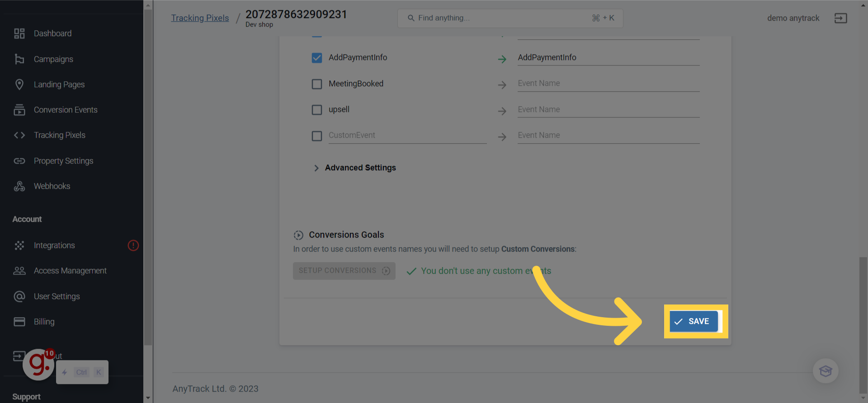Click the Campaigns flag icon
Screen dimensions: 868x403
[x=19, y=59]
